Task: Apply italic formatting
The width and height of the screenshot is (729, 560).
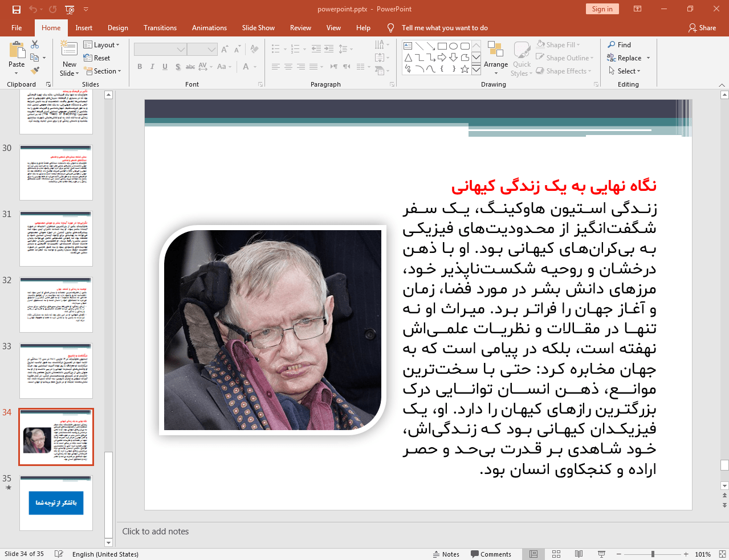Action: (x=152, y=67)
